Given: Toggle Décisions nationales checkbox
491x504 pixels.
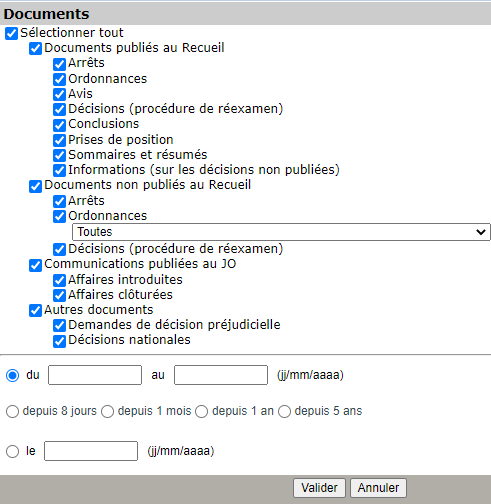Looking at the screenshot, I should tap(59, 341).
